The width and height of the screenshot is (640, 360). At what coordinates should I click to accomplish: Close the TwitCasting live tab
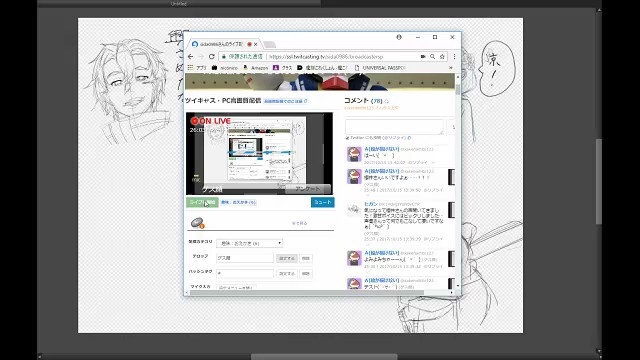click(256, 44)
